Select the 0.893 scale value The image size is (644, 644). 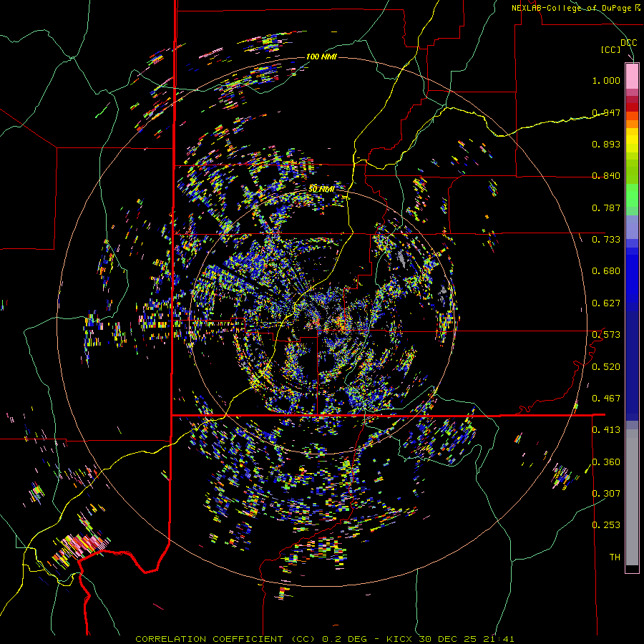point(606,144)
